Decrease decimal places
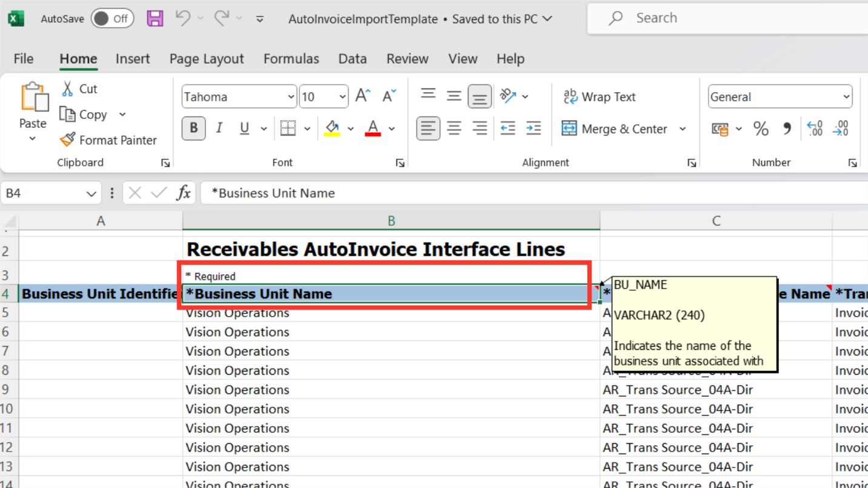Screen dimensions: 868x488 pos(841,129)
